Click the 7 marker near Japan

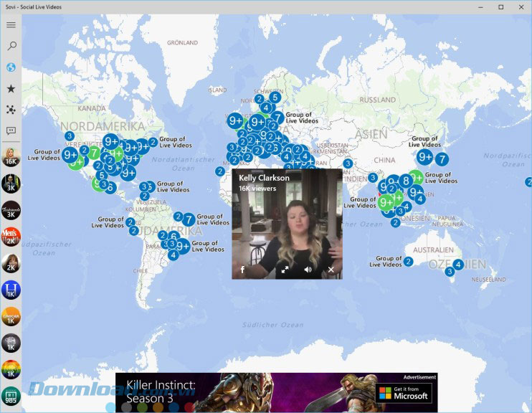click(x=442, y=159)
